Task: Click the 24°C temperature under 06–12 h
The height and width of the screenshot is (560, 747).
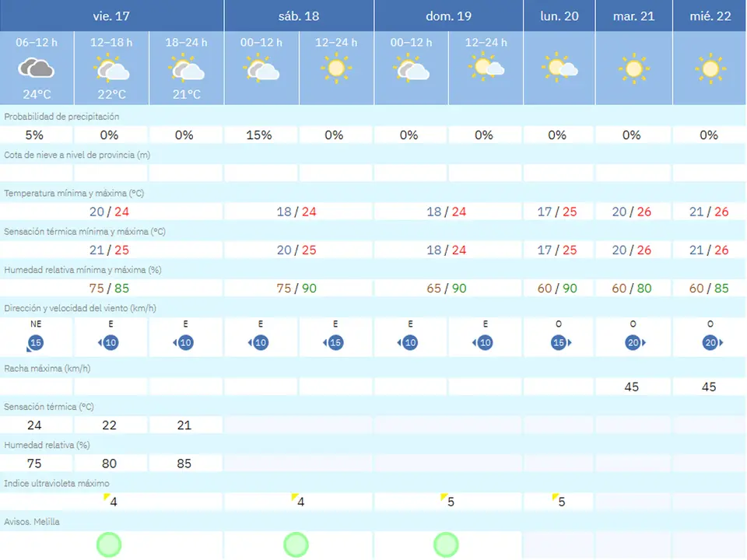Action: pyautogui.click(x=37, y=94)
